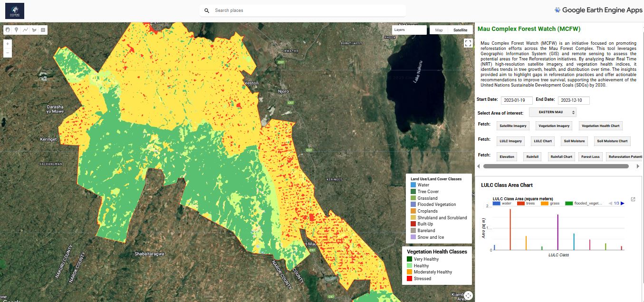Click the map recenter icon at bottom right
This screenshot has width=644, height=302.
point(468,295)
